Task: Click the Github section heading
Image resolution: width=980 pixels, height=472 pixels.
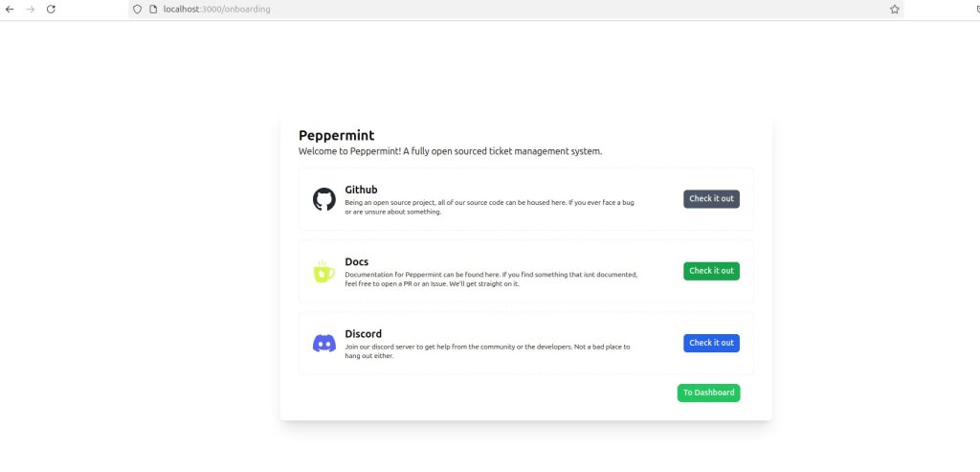Action: (361, 191)
